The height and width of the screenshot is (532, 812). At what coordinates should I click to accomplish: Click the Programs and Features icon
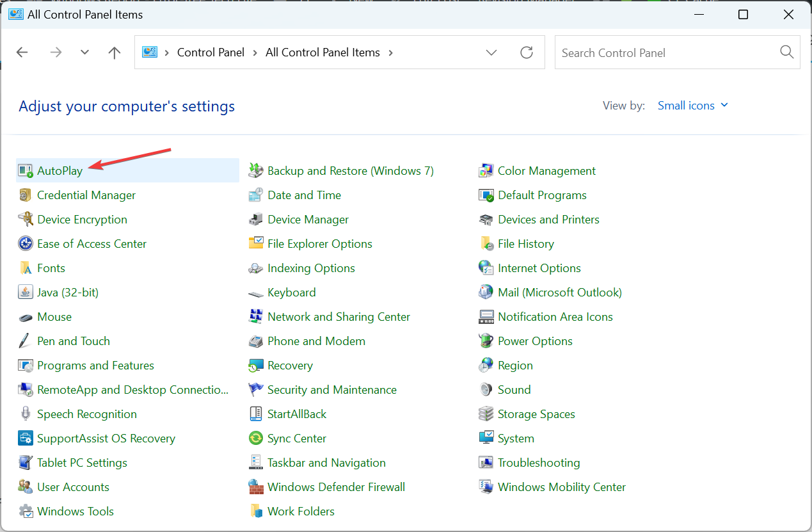click(x=26, y=366)
